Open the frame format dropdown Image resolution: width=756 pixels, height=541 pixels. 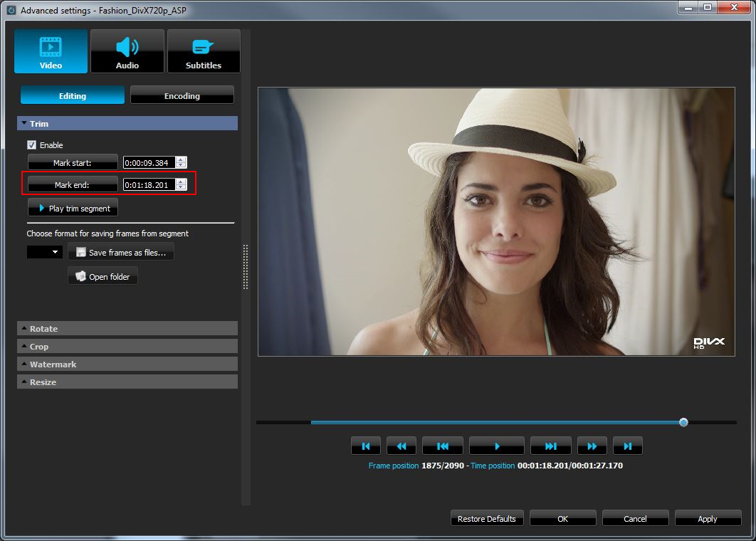[44, 251]
